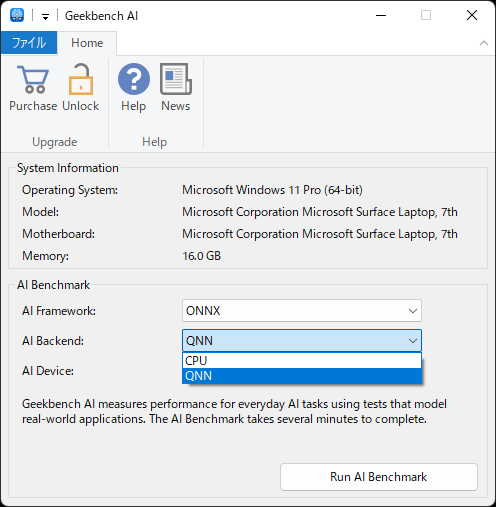Viewport: 496px width, 507px height.
Task: Switch to the Home ribbon tab
Action: pos(87,43)
